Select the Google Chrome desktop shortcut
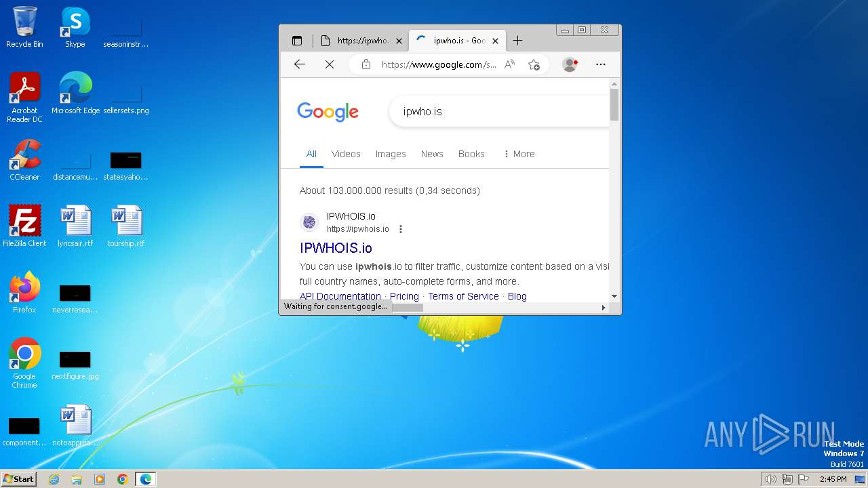 click(24, 363)
